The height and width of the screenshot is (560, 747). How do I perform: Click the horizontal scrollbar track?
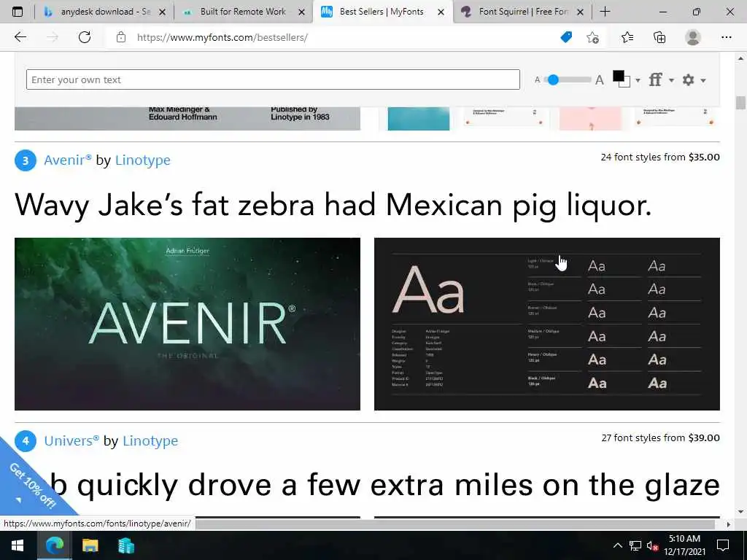455,524
